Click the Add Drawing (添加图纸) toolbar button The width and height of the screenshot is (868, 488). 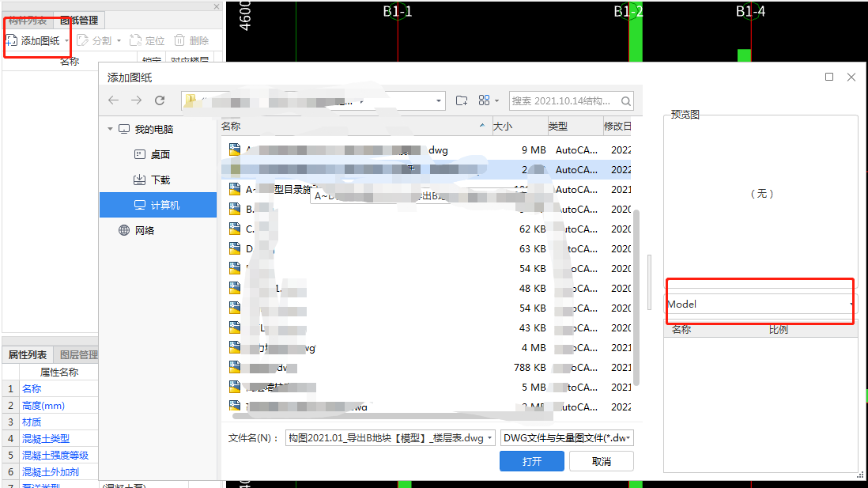pyautogui.click(x=32, y=40)
